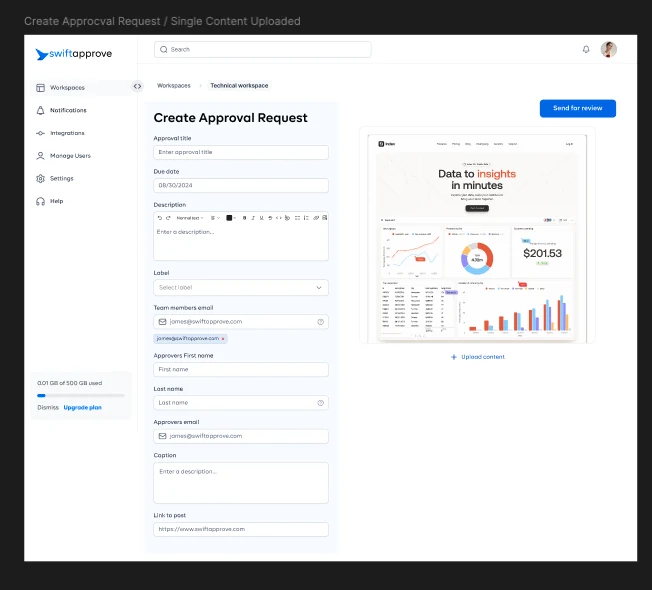
Task: Open Notifications in the sidebar
Action: (62, 110)
